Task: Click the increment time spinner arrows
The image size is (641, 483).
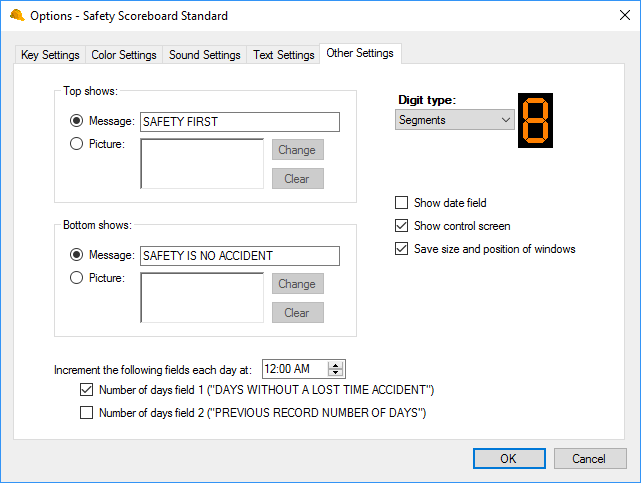Action: (336, 369)
